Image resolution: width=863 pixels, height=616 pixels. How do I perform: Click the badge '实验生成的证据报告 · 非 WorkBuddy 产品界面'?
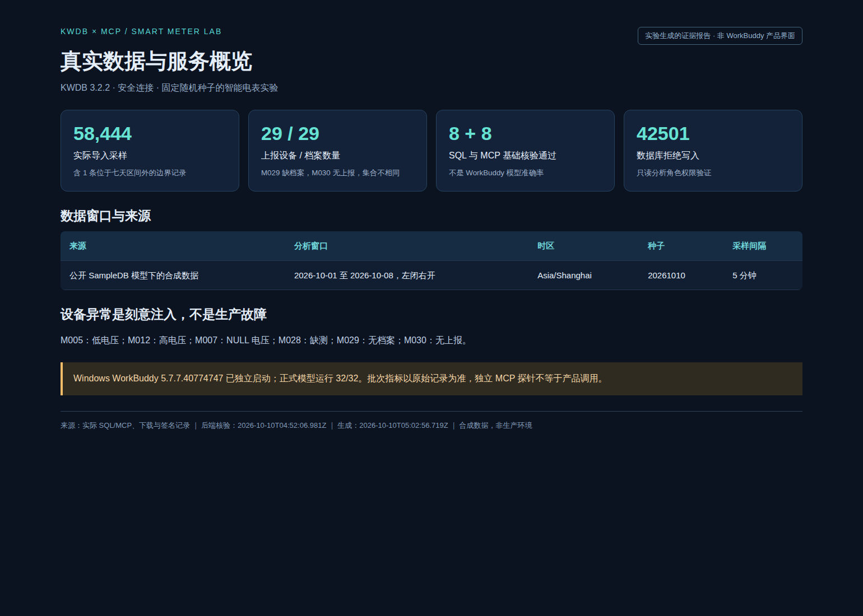coord(720,36)
